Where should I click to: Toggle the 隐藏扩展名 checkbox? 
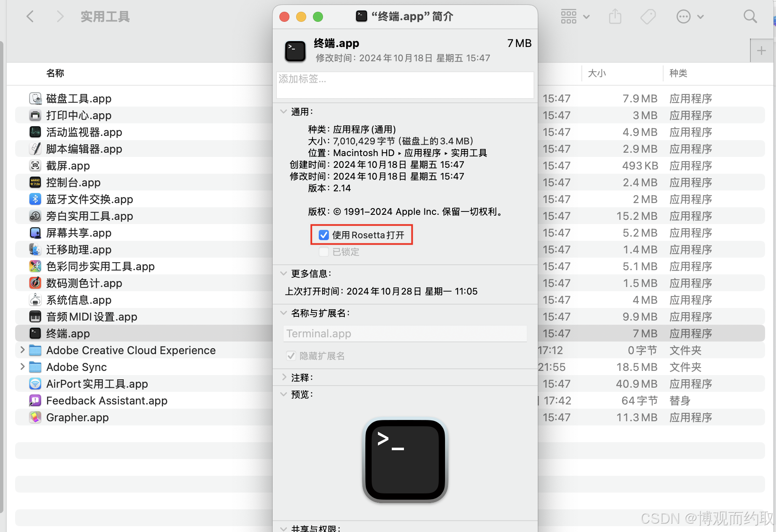291,356
